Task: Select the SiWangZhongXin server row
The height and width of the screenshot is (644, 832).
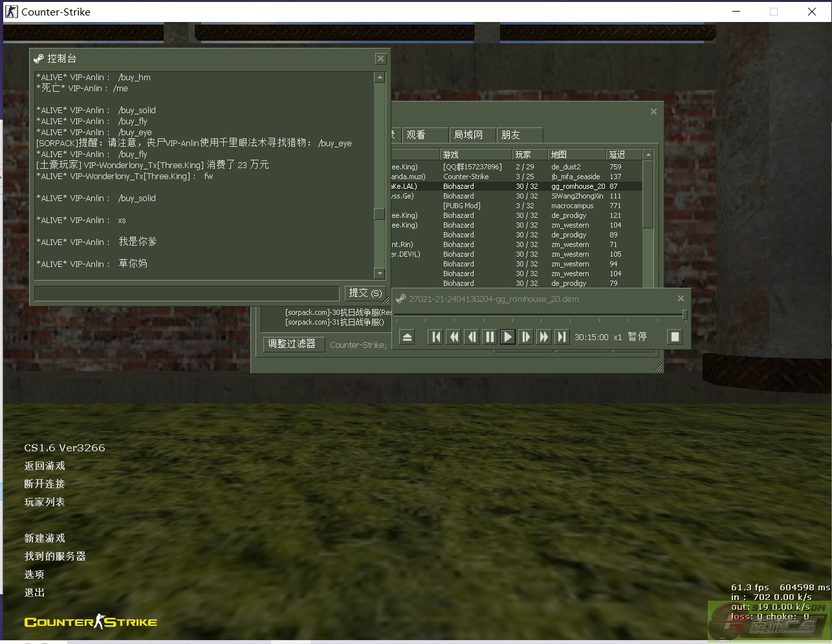Action: pos(516,196)
